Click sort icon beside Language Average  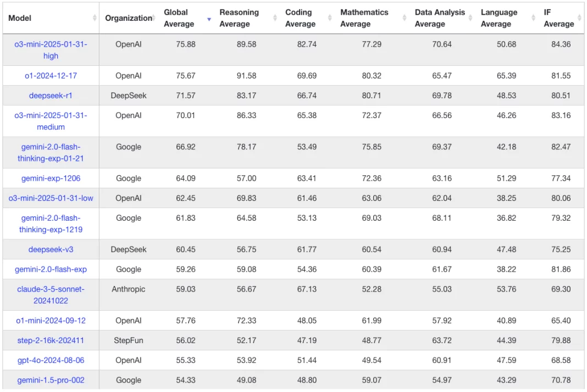(x=534, y=18)
